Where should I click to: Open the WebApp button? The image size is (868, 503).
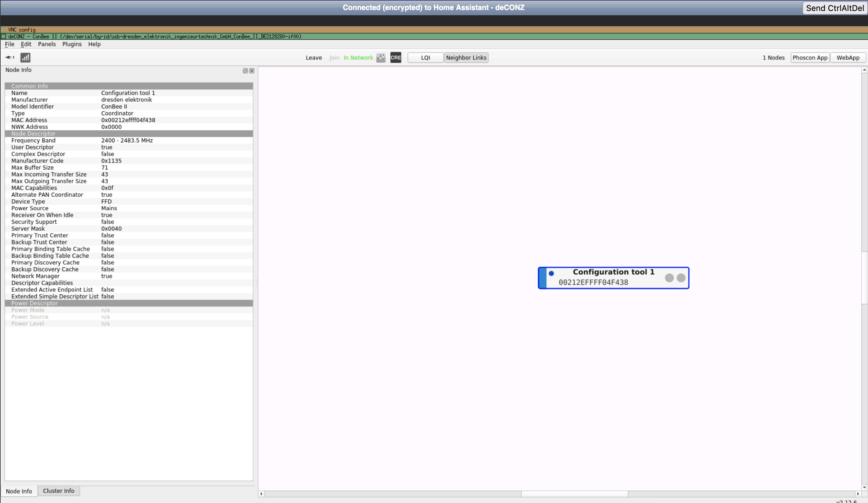coord(848,58)
